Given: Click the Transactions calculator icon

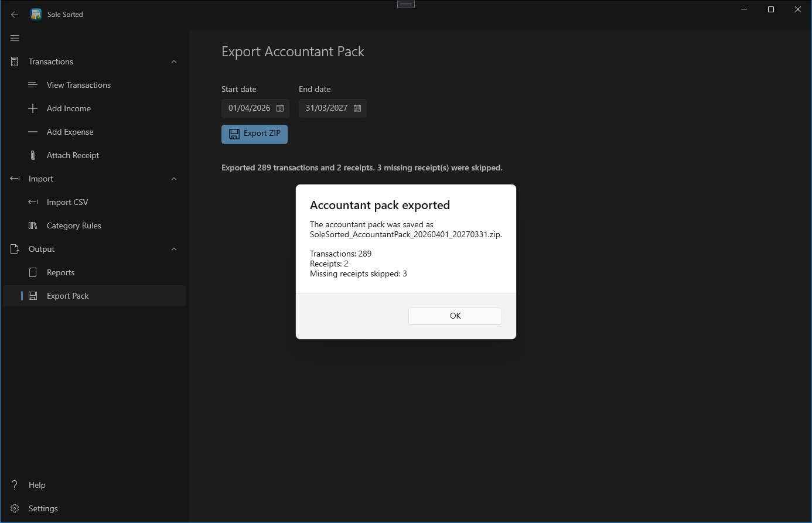Looking at the screenshot, I should point(15,61).
